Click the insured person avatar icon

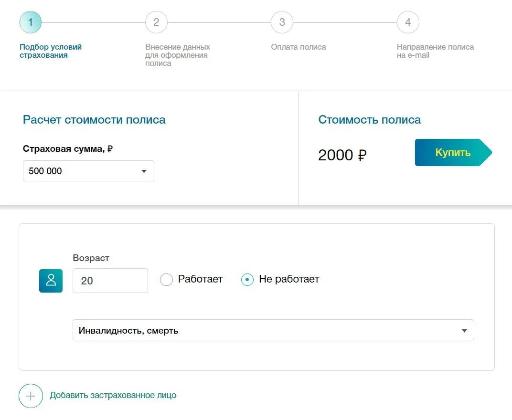tap(51, 281)
